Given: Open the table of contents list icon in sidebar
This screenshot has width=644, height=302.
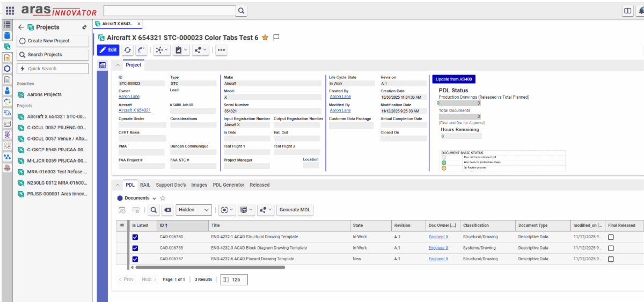Looking at the screenshot, I should [7, 25].
